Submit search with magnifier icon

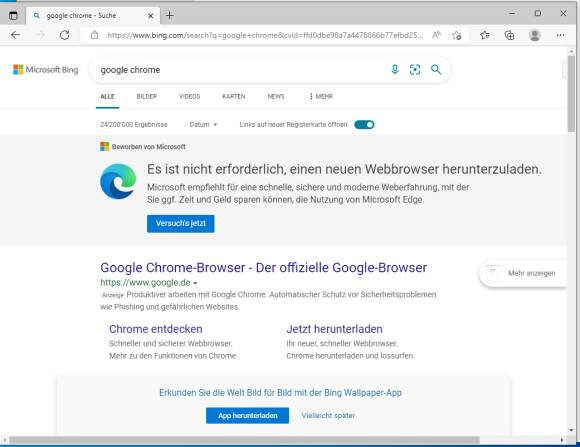[436, 70]
